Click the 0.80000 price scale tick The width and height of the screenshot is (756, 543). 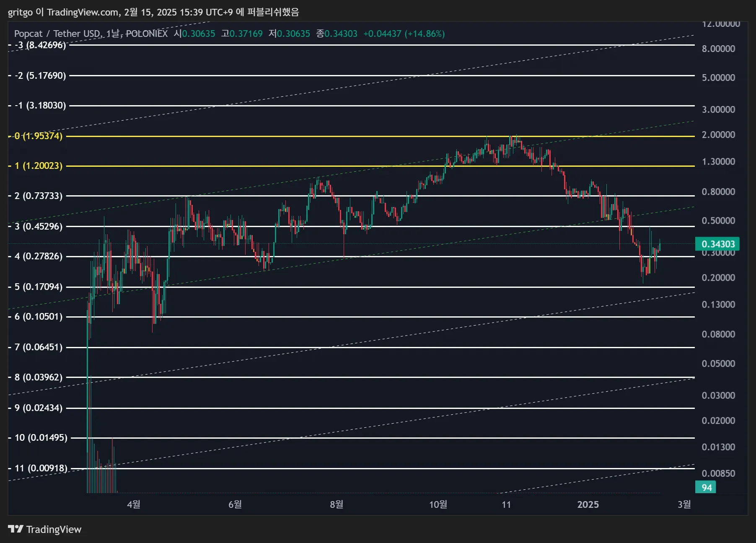pos(718,191)
